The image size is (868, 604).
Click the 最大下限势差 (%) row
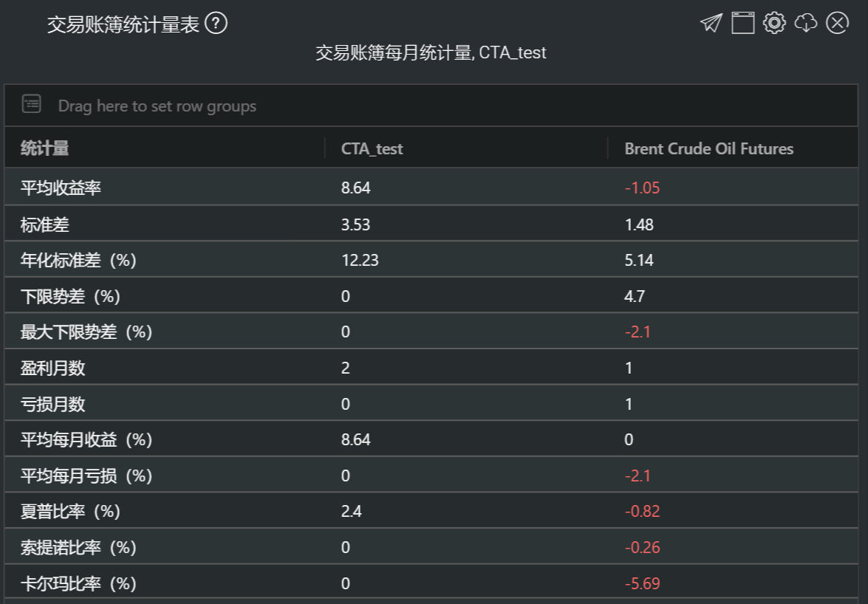[x=86, y=332]
